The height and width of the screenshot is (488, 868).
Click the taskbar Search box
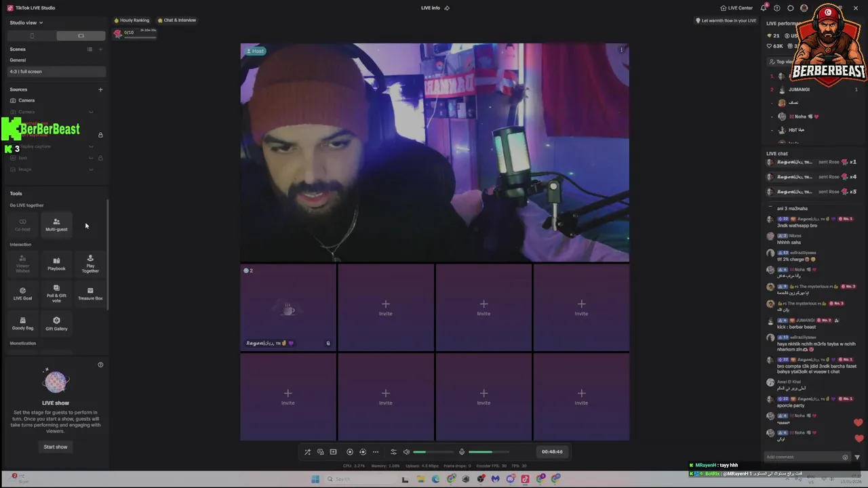[359, 479]
